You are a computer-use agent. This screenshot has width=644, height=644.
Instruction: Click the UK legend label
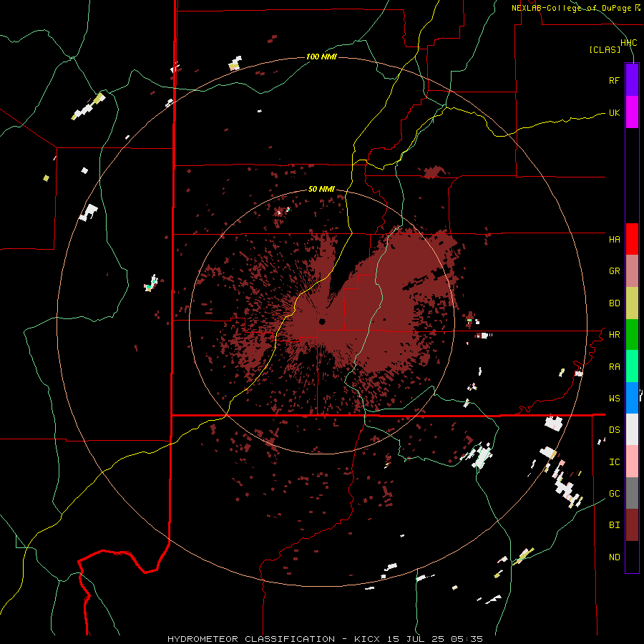pos(614,112)
